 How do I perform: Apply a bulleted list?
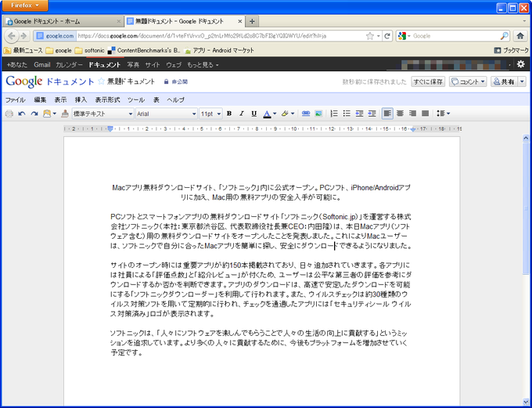point(347,114)
